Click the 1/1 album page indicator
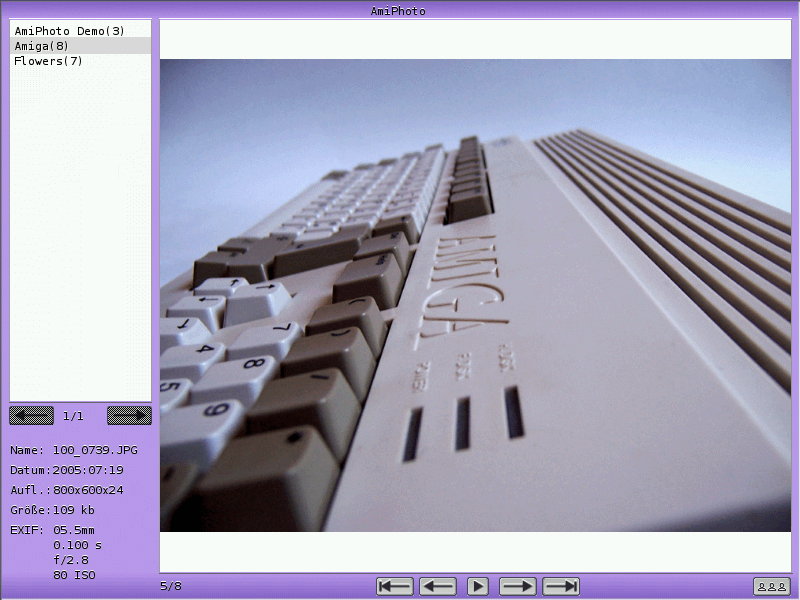Image resolution: width=800 pixels, height=600 pixels. [73, 416]
